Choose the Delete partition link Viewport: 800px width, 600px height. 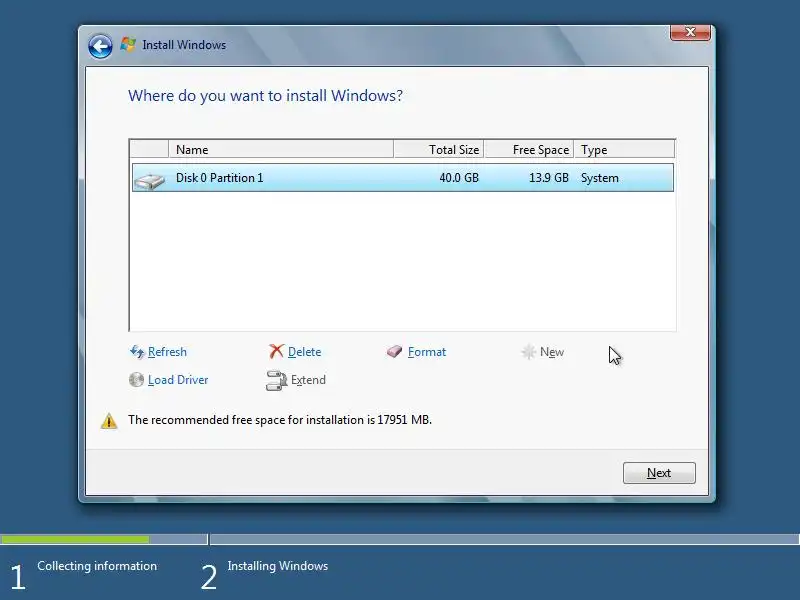point(304,352)
